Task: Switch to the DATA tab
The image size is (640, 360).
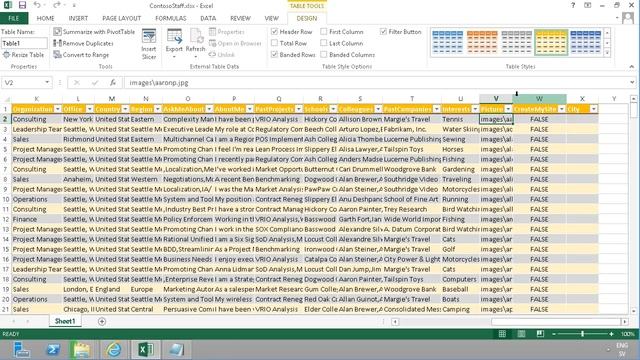Action: (x=208, y=18)
